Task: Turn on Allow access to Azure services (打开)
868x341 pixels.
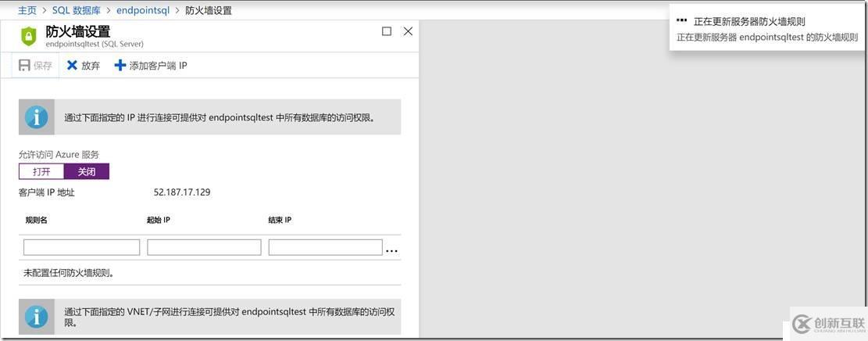Action: tap(41, 172)
